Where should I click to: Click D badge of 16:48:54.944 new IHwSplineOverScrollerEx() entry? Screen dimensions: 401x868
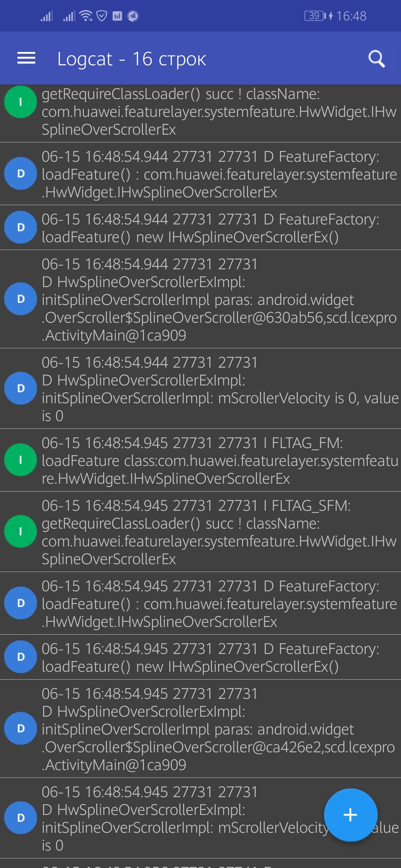[x=20, y=227]
